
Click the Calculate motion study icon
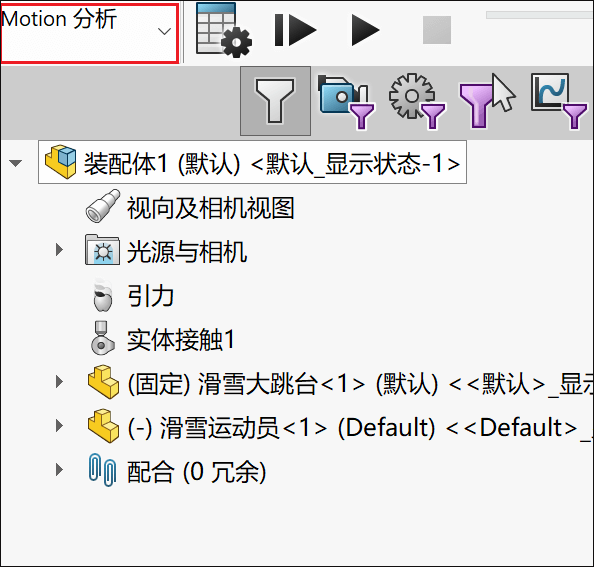(224, 30)
